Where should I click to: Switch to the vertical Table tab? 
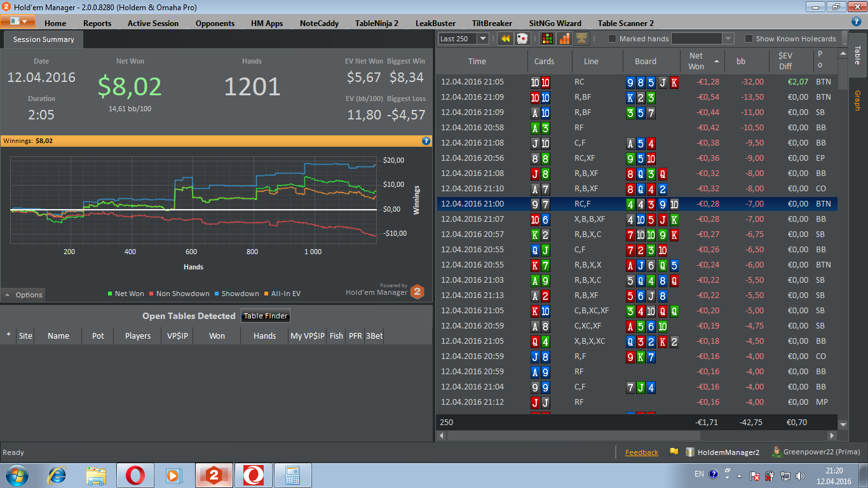click(x=857, y=55)
